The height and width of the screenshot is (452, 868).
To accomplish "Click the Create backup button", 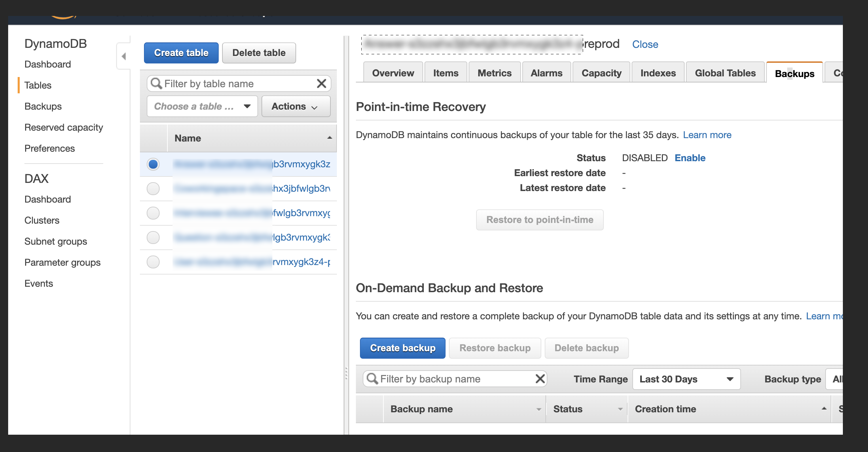I will (402, 348).
